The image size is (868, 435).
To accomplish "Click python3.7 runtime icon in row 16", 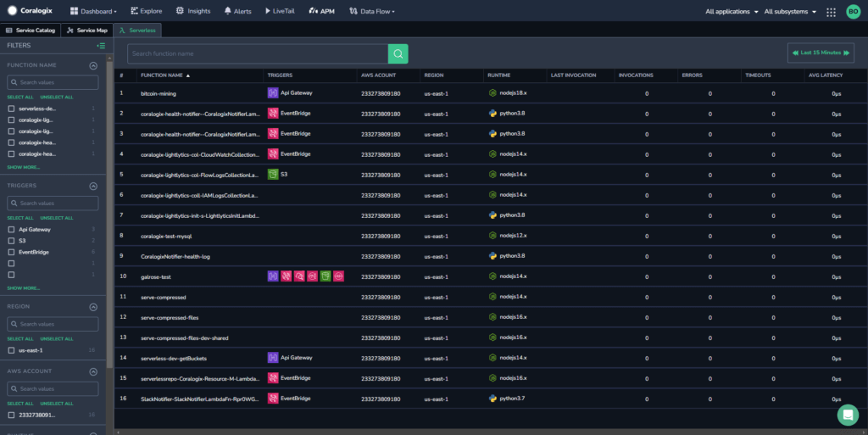I will (x=492, y=399).
